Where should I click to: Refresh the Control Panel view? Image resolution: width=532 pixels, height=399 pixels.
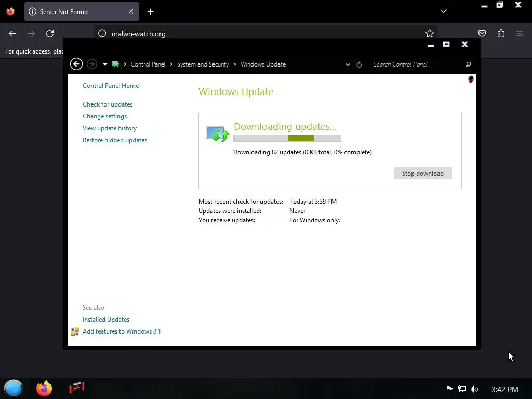pos(359,64)
